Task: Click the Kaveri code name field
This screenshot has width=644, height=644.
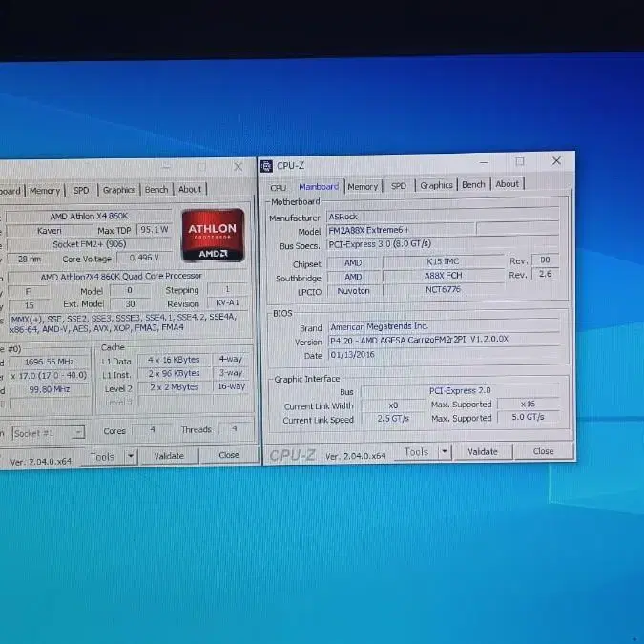Action: click(50, 231)
